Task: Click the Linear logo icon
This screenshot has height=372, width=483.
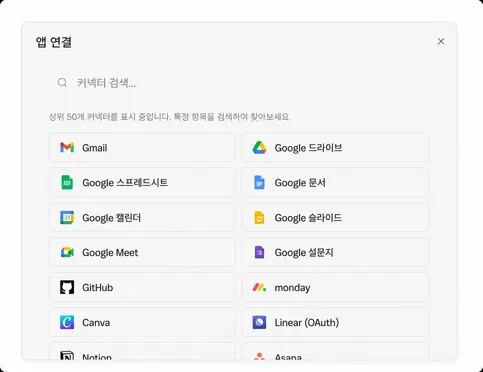Action: click(259, 322)
